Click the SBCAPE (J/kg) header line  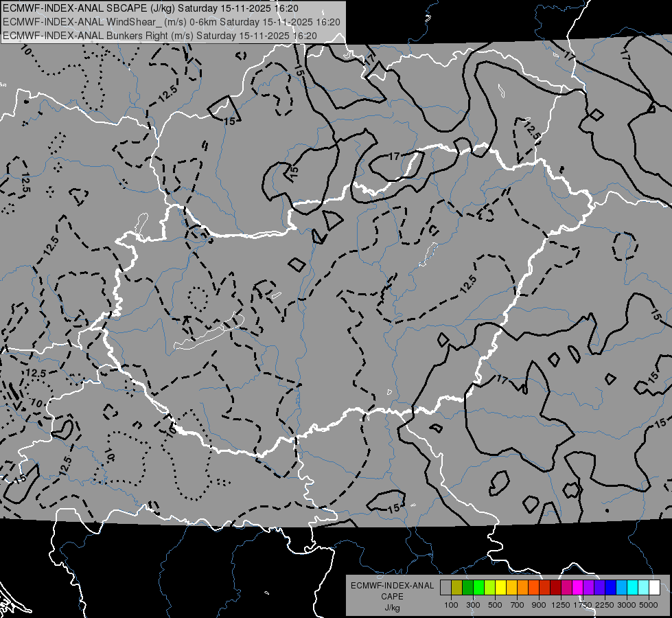150,8
